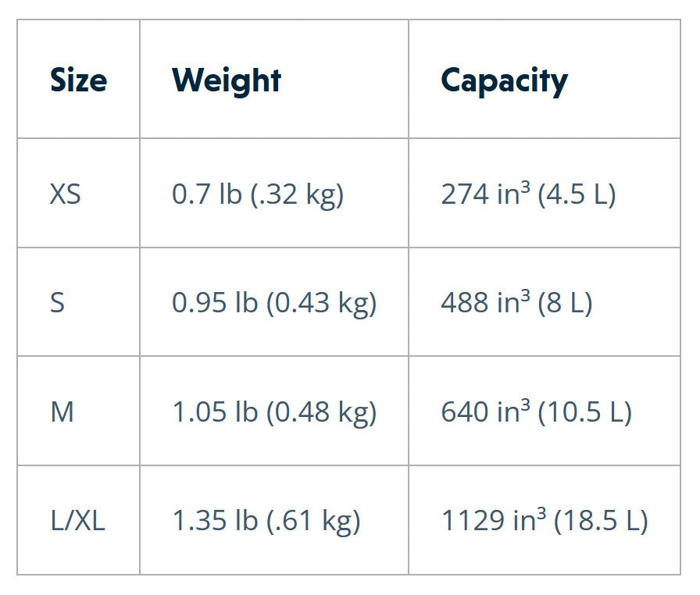Click the Size column header
The image size is (700, 595).
78,80
